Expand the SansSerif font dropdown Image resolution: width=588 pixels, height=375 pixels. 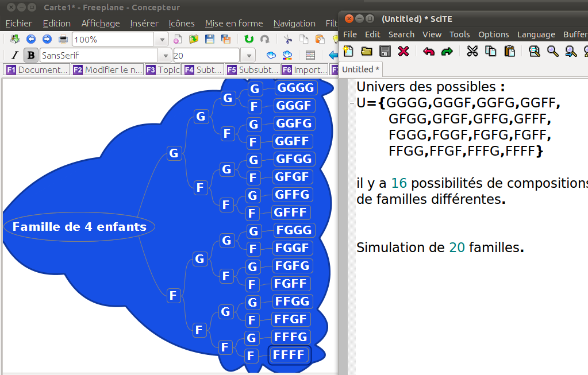166,56
